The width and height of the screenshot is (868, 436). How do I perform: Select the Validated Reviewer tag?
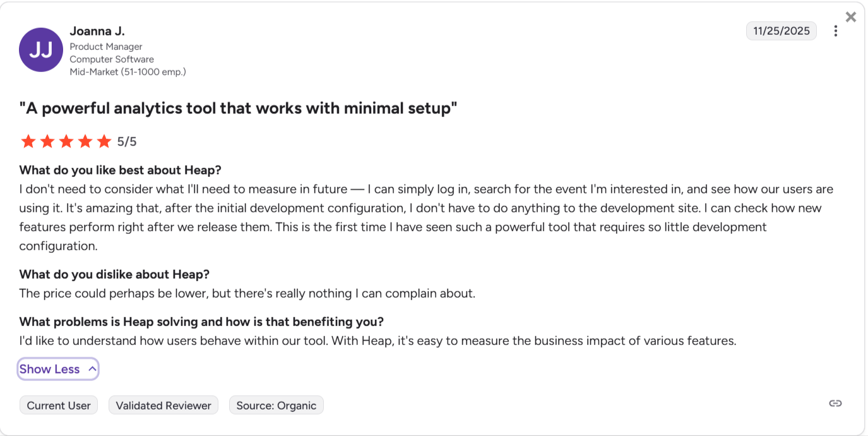coord(163,406)
